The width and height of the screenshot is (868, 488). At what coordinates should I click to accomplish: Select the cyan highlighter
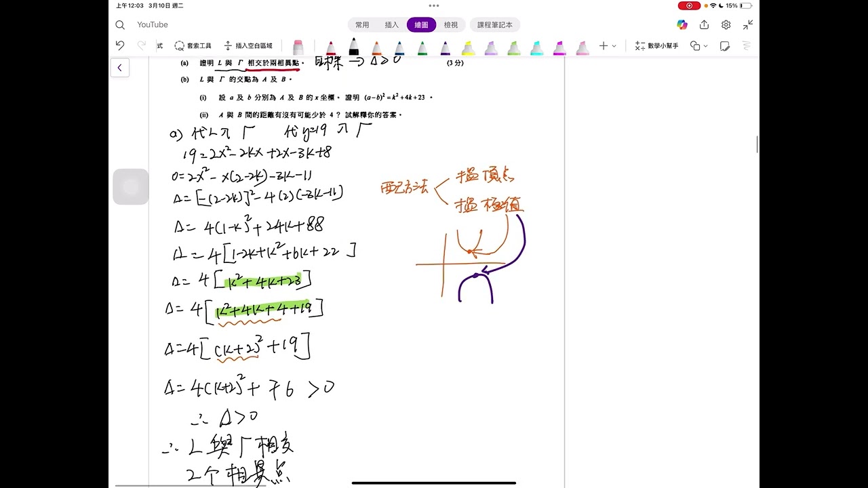(536, 47)
